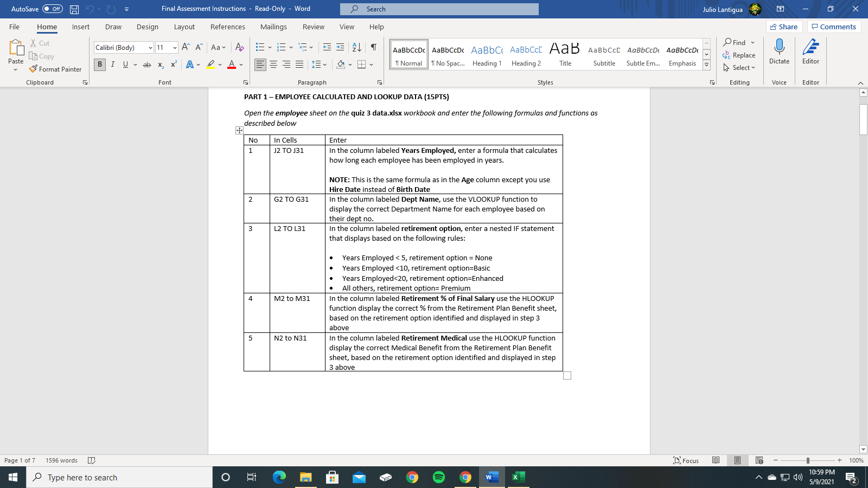Viewport: 868px width, 488px height.
Task: Apply the Sort command
Action: coord(356,47)
